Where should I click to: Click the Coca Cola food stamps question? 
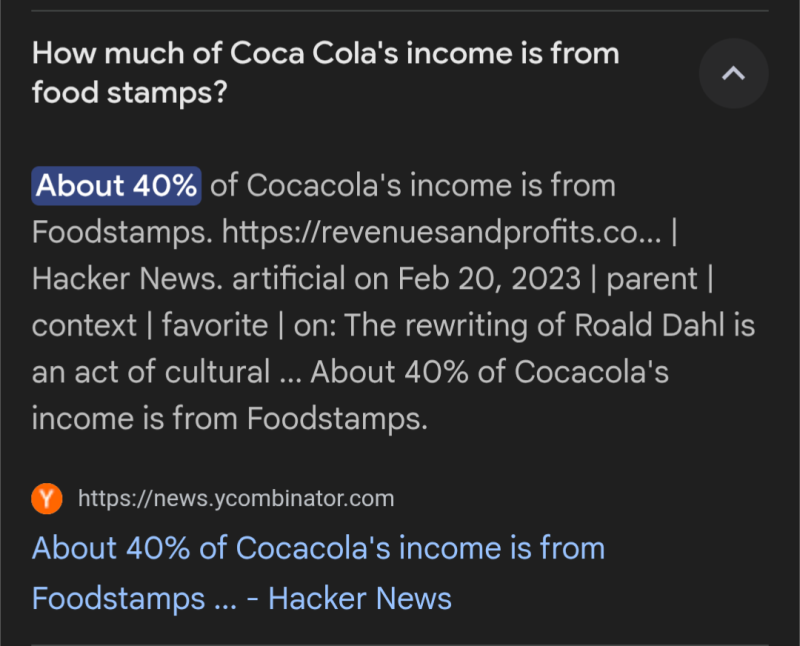tap(325, 54)
